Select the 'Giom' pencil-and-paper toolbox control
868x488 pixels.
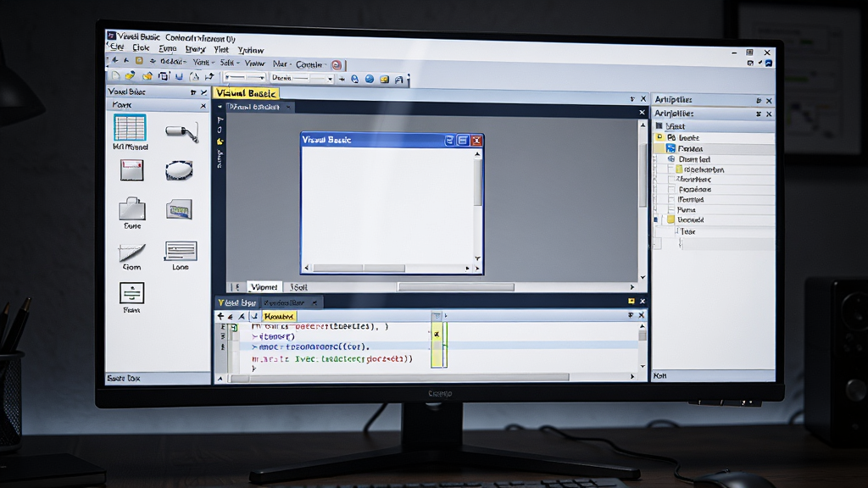(x=131, y=252)
